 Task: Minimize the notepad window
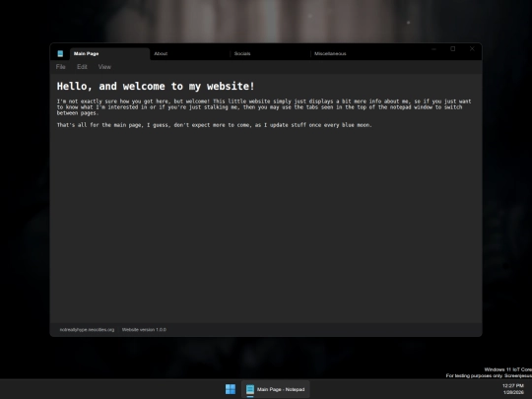(x=433, y=49)
